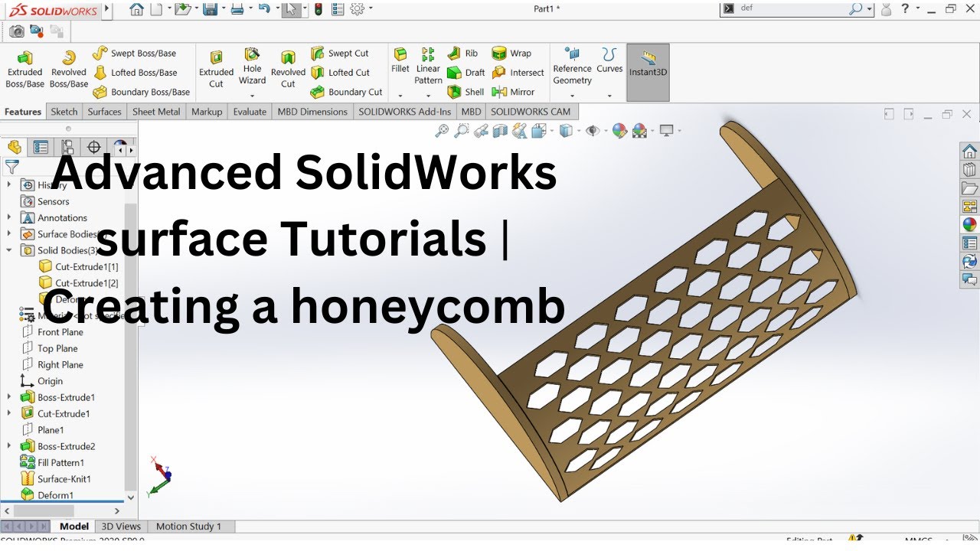Click the Zoom to Fit icon
Image resolution: width=980 pixels, height=551 pixels.
(442, 131)
